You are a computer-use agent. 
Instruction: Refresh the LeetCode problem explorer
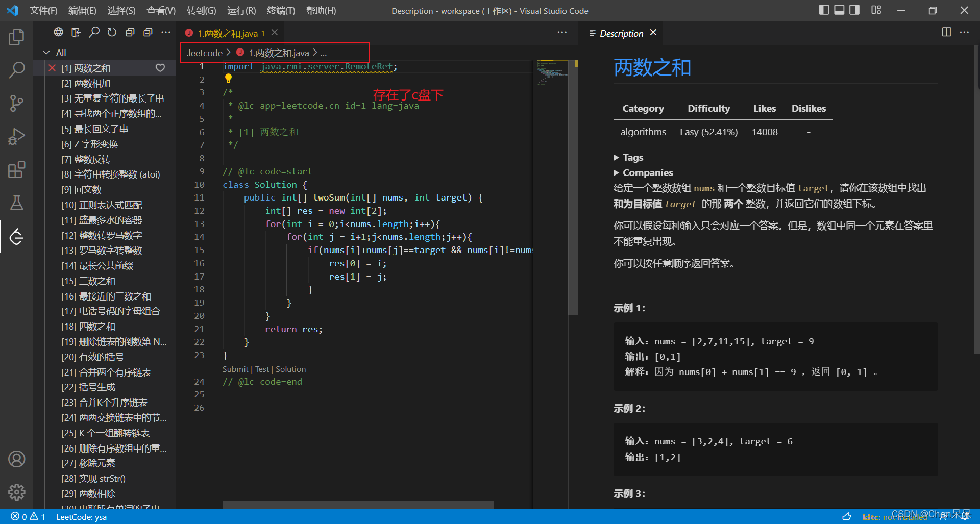(x=112, y=32)
